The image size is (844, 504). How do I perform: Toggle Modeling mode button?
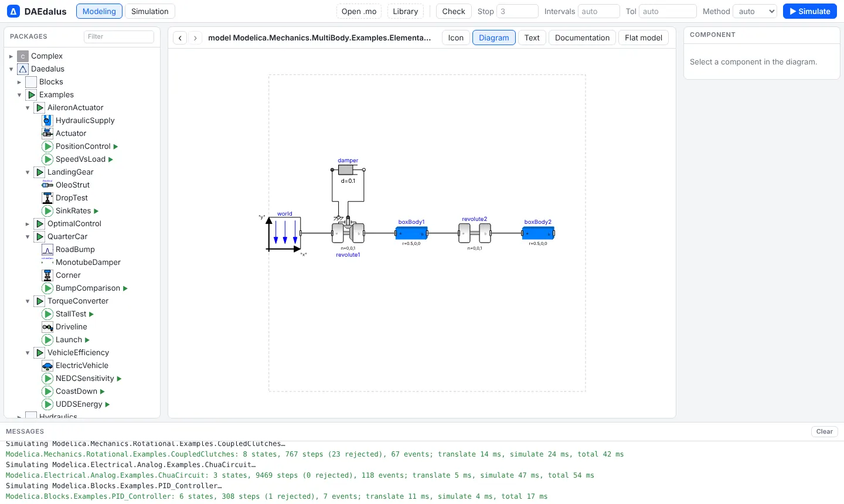[x=99, y=11]
